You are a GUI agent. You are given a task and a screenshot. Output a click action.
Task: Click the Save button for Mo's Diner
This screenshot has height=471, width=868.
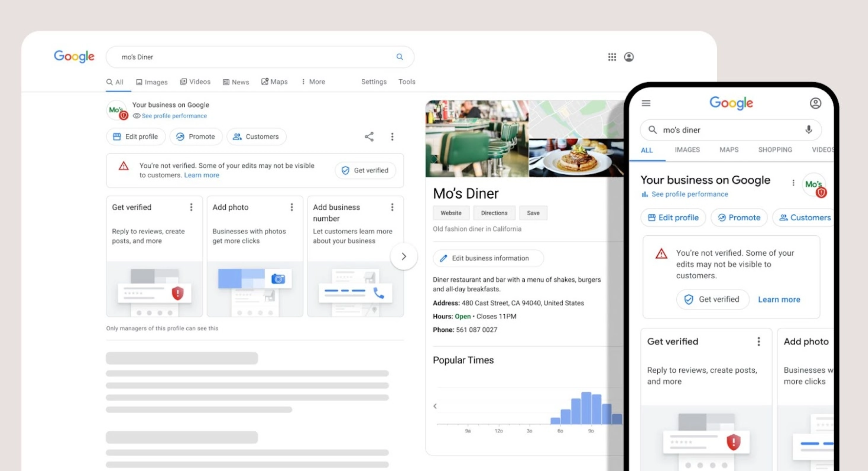tap(533, 213)
